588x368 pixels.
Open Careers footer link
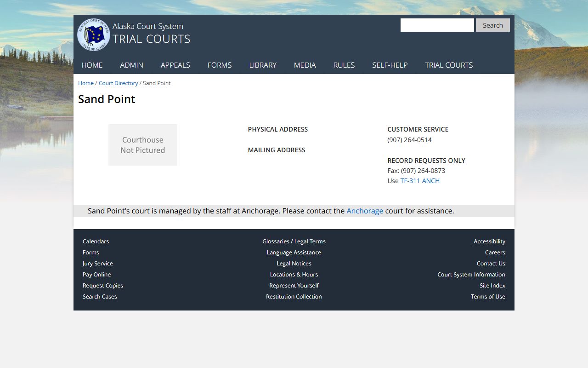[x=495, y=253]
